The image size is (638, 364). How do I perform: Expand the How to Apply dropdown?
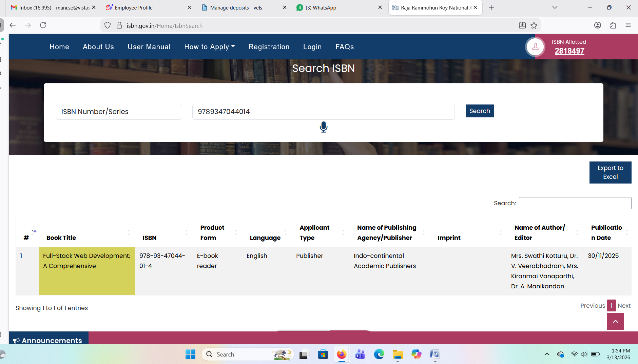209,47
